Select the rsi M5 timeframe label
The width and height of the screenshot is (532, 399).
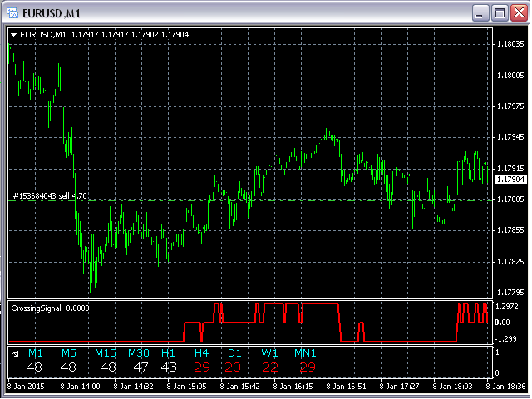[68, 353]
